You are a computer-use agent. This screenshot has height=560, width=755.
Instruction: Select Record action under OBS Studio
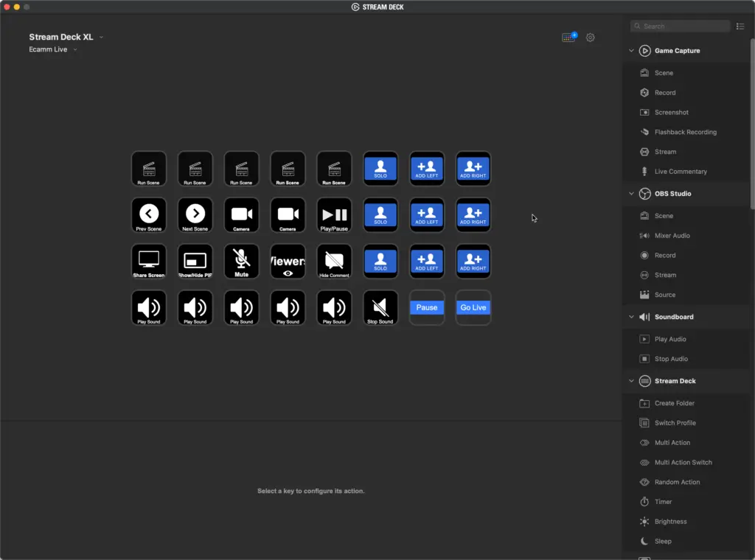tap(686, 255)
